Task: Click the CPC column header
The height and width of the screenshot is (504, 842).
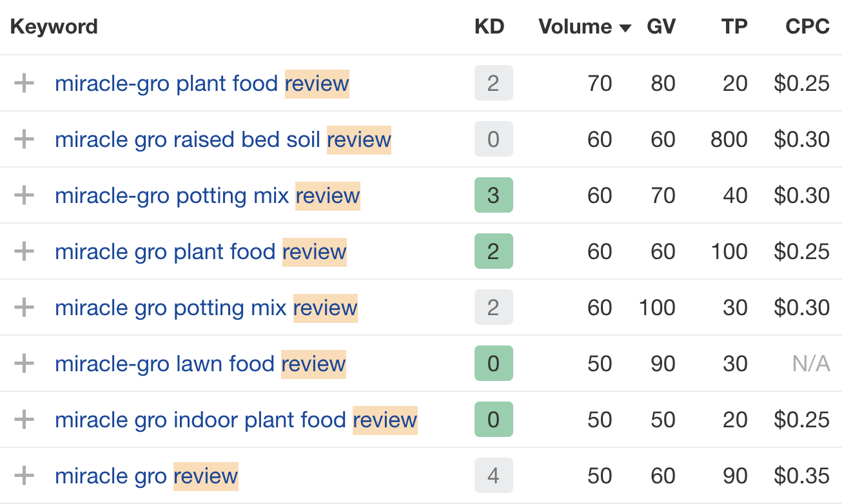Action: click(x=807, y=27)
